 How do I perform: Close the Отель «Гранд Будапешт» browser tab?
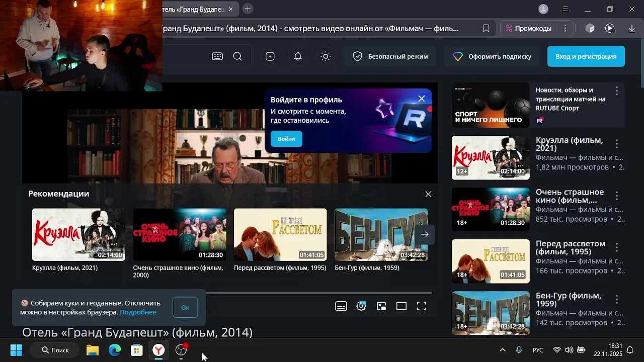pyautogui.click(x=231, y=9)
